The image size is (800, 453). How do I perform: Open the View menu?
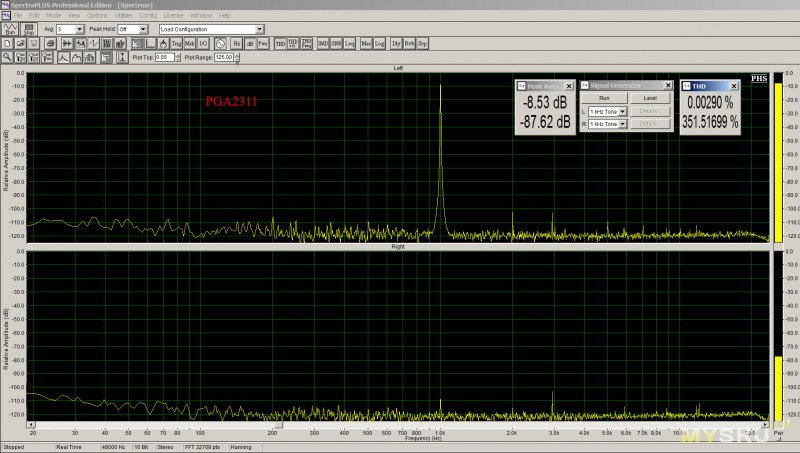(x=74, y=15)
